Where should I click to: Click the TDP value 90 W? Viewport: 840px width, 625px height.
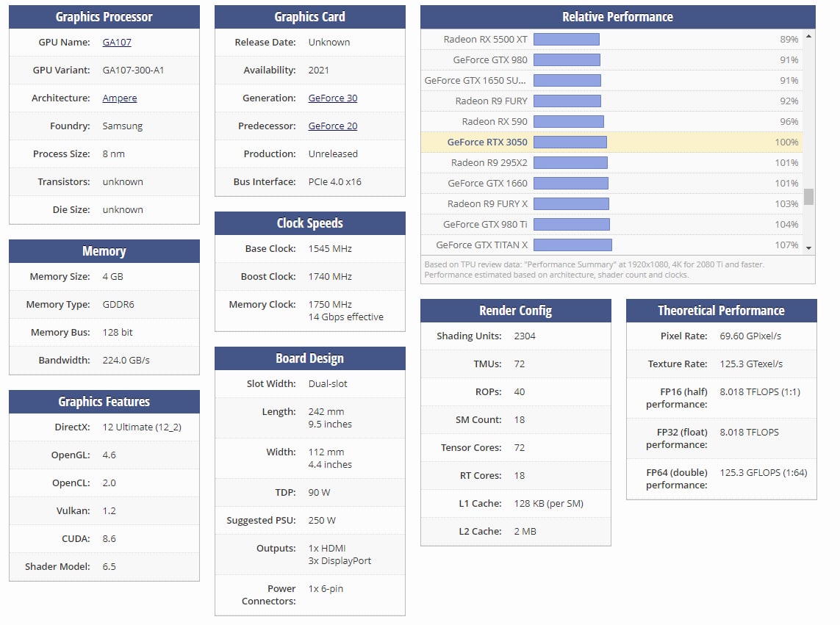point(319,492)
